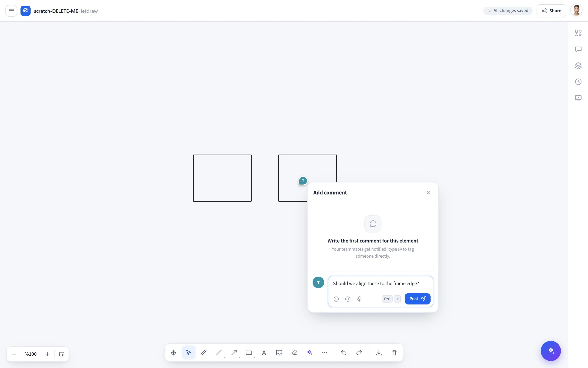Open the AI sparkle tool in toolbar
588x368 pixels.
point(309,353)
